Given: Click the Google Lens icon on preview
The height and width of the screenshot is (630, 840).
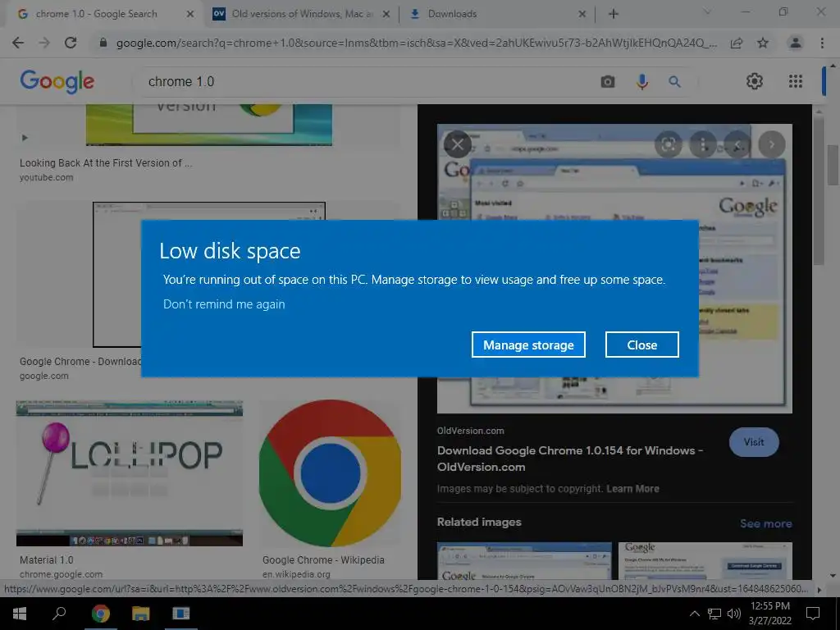Looking at the screenshot, I should click(668, 144).
